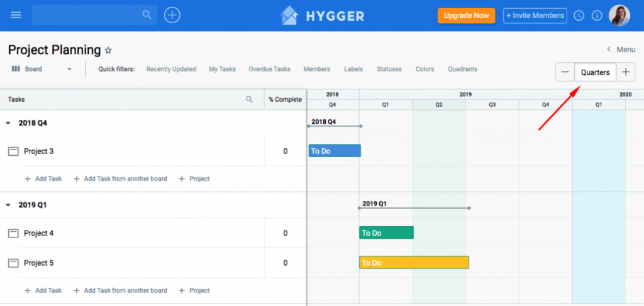Open the clock activity history icon
The width and height of the screenshot is (644, 306).
click(x=579, y=16)
